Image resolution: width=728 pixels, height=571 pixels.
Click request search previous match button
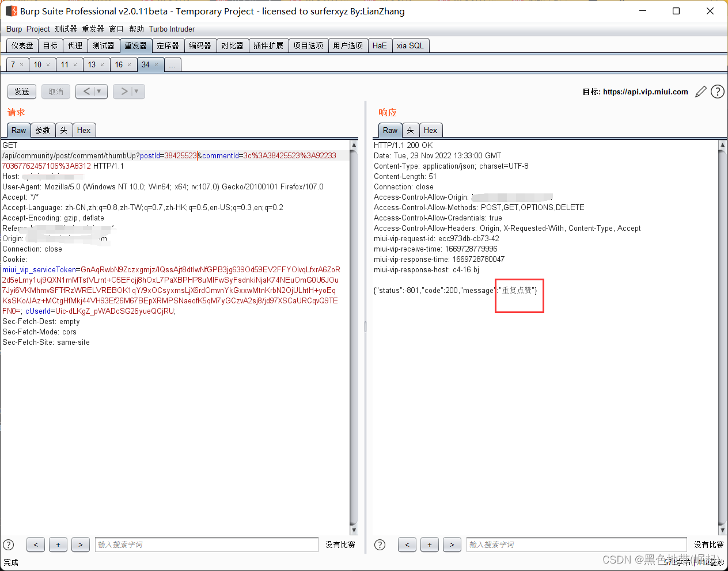pos(36,545)
